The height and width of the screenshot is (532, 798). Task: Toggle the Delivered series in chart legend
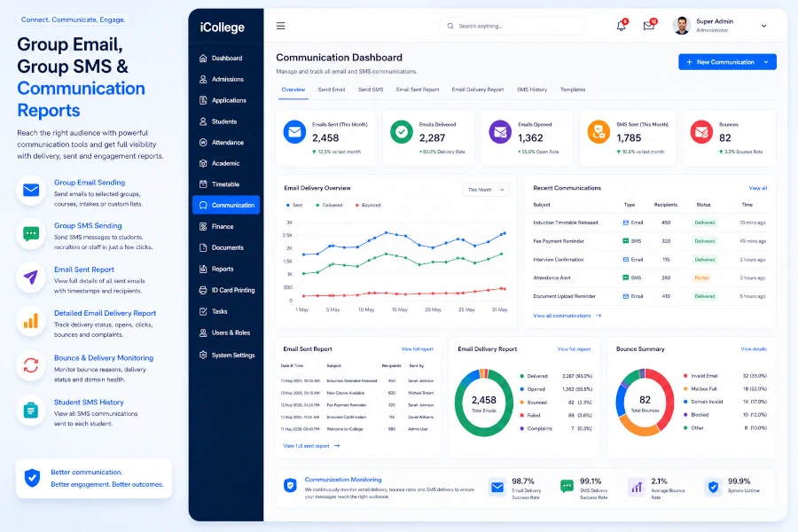329,205
